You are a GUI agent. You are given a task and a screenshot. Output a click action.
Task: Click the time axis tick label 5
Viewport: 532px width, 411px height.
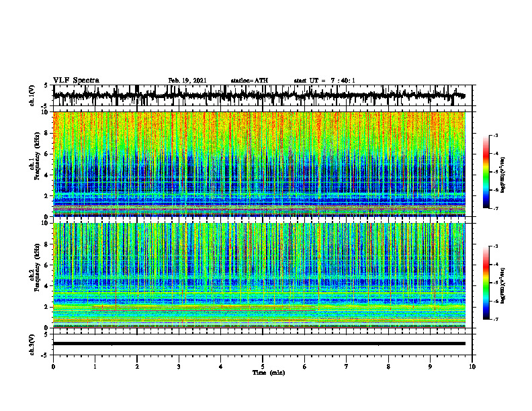pyautogui.click(x=263, y=367)
